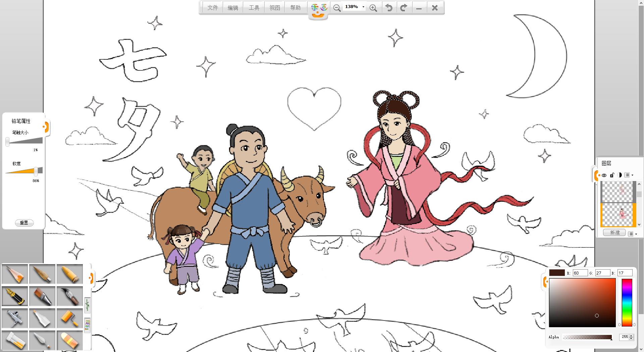Toggle the layer lock icon

pyautogui.click(x=612, y=175)
